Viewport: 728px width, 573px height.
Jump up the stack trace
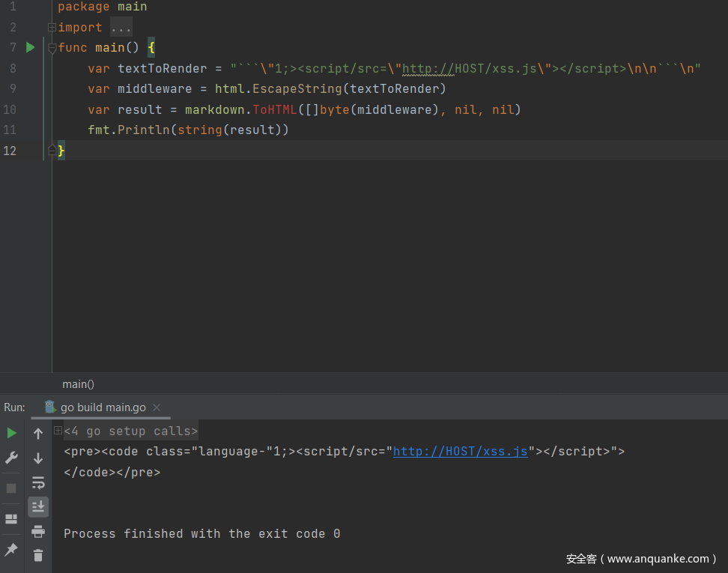point(38,433)
